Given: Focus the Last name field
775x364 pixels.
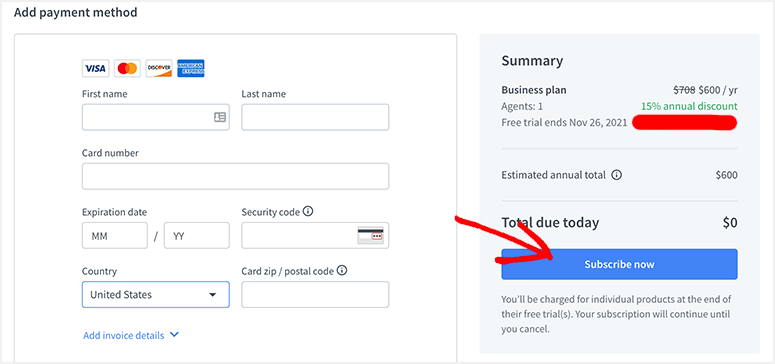Looking at the screenshot, I should pyautogui.click(x=315, y=117).
